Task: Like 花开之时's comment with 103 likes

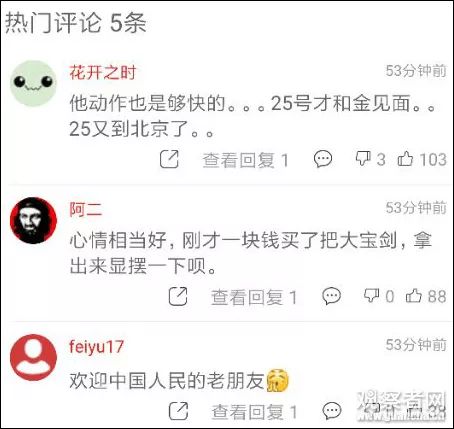Action: (405, 159)
